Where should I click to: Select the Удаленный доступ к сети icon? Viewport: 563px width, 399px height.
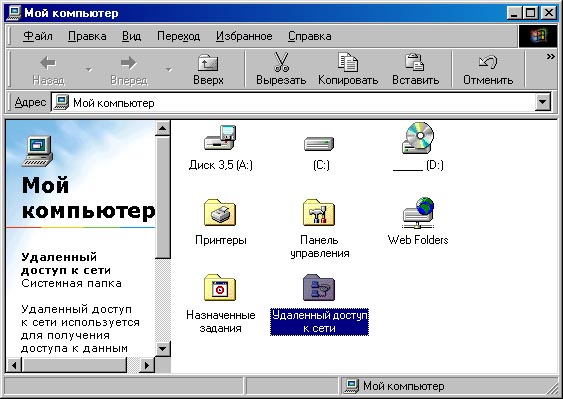(x=319, y=287)
